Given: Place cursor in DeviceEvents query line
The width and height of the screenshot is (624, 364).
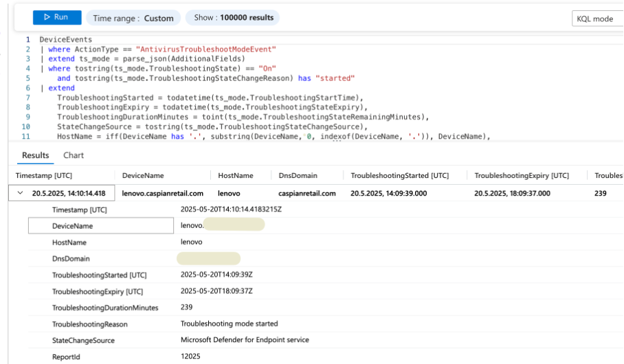Looking at the screenshot, I should click(x=66, y=39).
